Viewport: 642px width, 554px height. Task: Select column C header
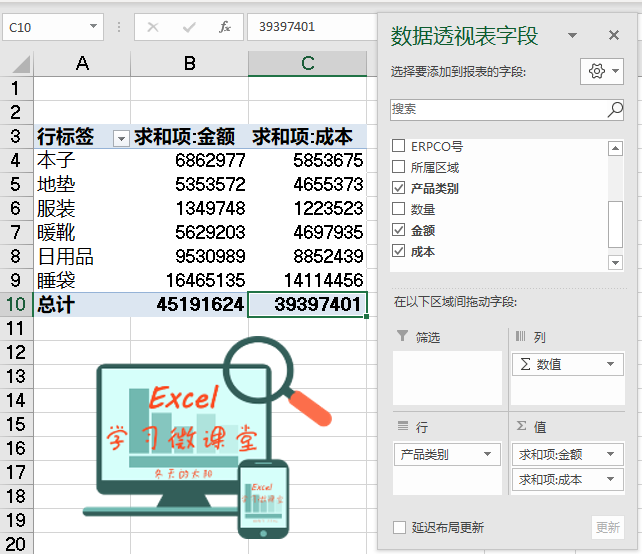tap(307, 63)
